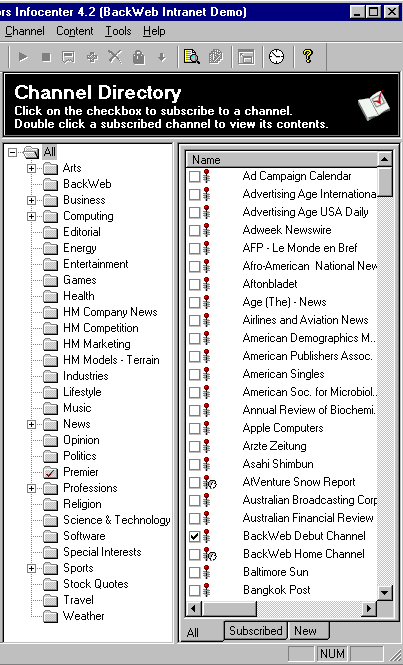
Task: Select the Science & Technology folder
Action: (x=117, y=520)
